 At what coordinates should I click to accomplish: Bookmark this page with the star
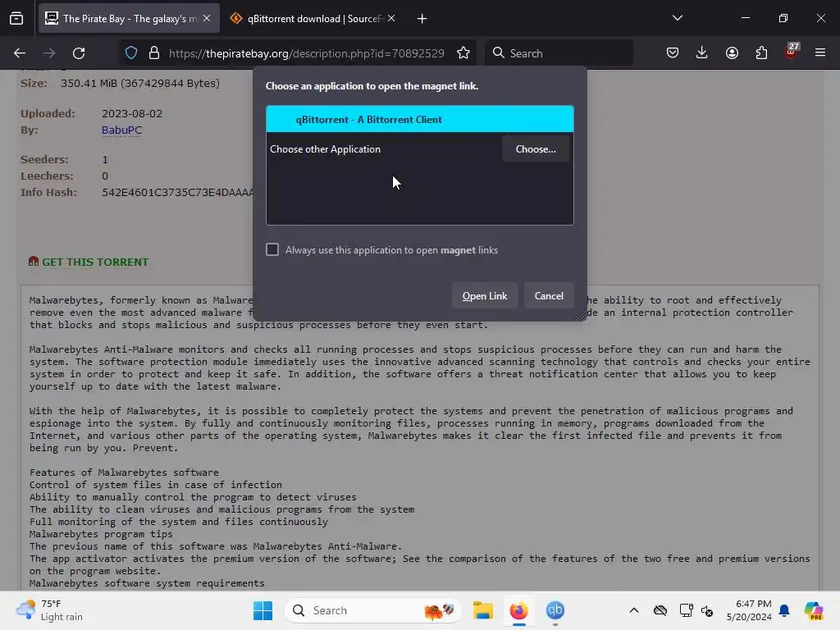click(463, 53)
